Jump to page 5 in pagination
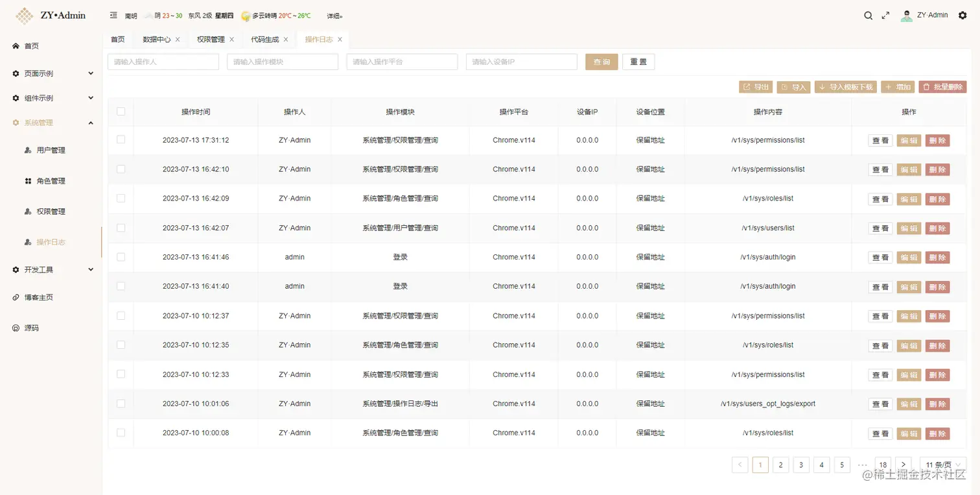Viewport: 980px width, 495px height. click(841, 465)
